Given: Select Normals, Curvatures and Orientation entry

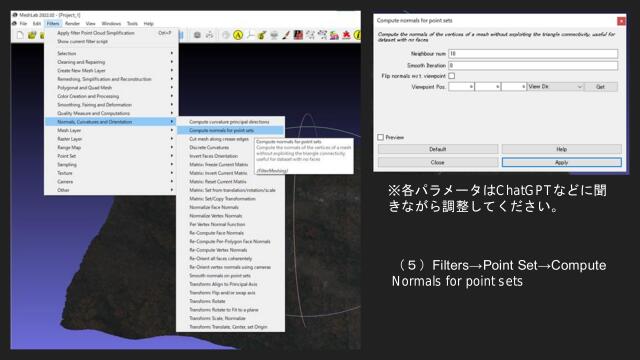Looking at the screenshot, I should (111, 122).
